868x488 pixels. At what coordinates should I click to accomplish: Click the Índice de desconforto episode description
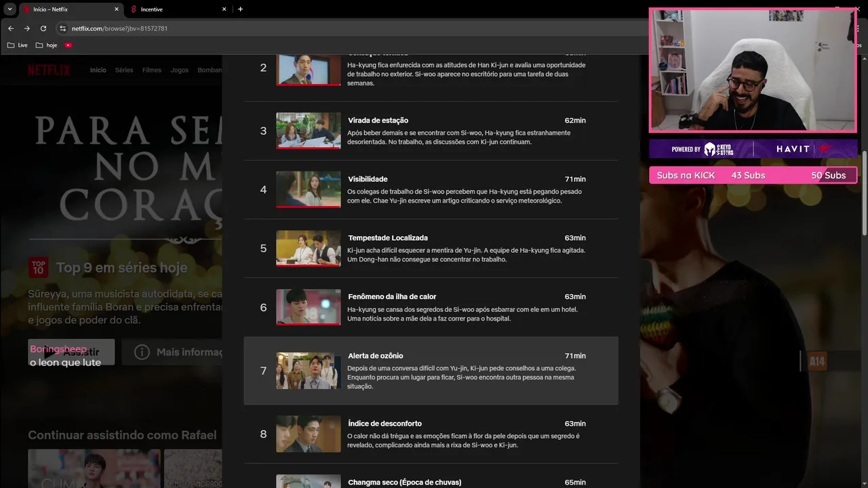point(463,441)
